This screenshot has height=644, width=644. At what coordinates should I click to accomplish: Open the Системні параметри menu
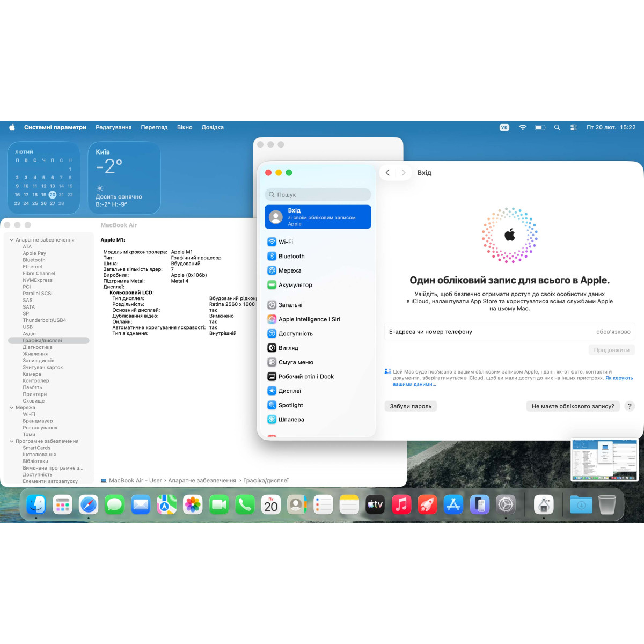[x=55, y=127]
